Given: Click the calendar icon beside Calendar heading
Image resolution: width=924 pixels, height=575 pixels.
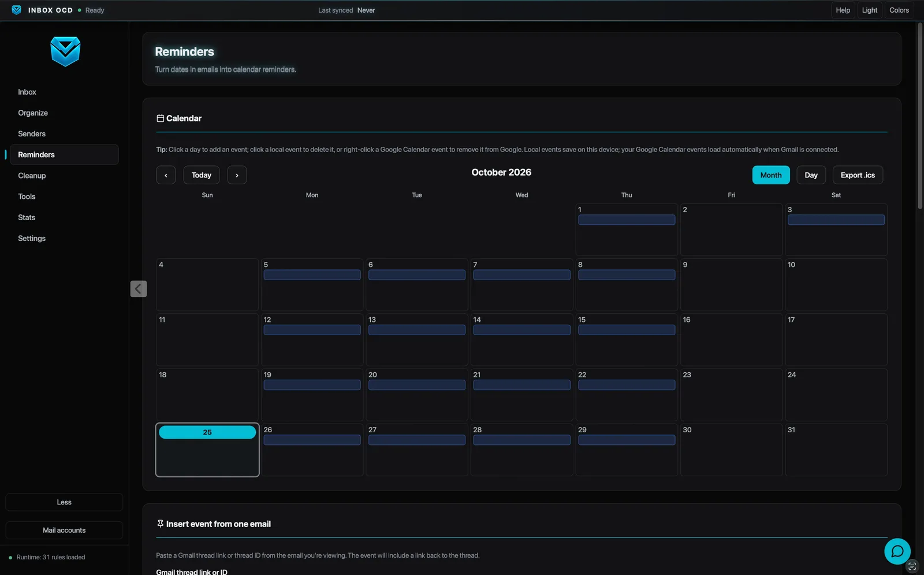Looking at the screenshot, I should tap(160, 118).
